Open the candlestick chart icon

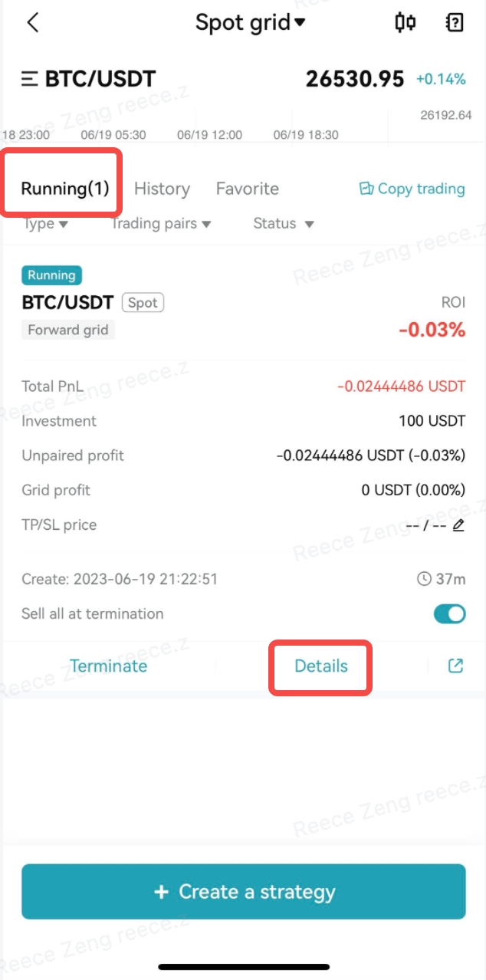[x=405, y=23]
